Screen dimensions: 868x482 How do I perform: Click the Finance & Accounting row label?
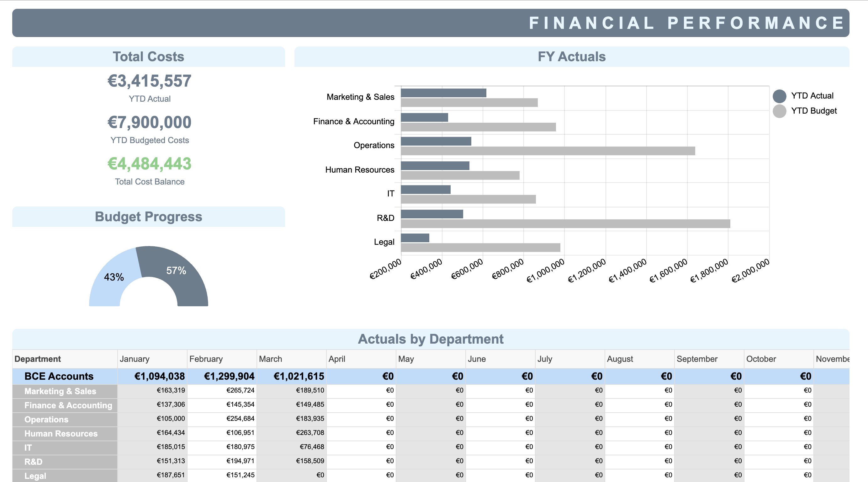click(x=68, y=405)
